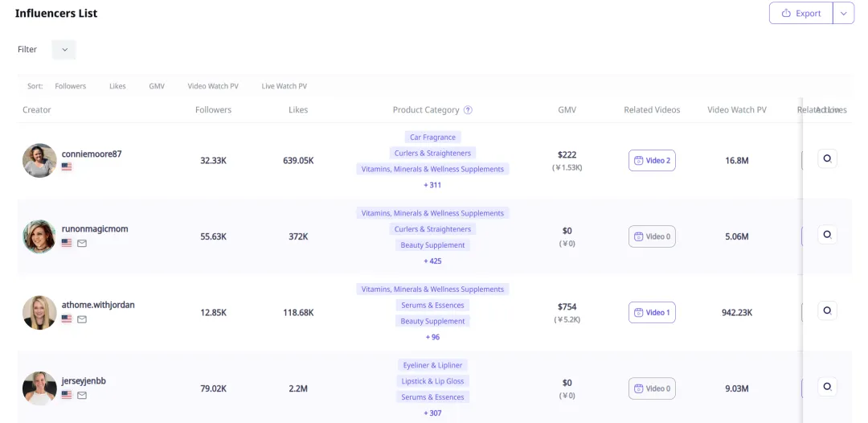
Task: Select the Car Fragrance category tag
Action: (432, 138)
